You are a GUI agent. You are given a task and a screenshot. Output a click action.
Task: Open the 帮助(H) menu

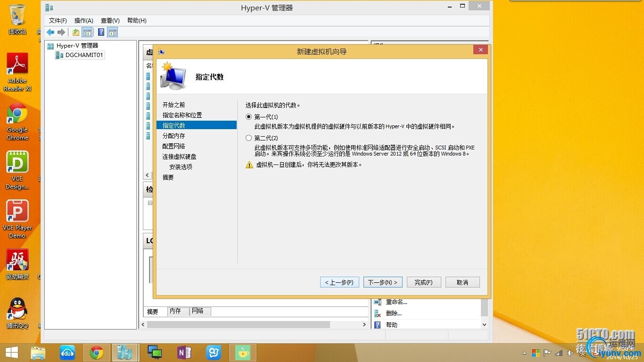pos(137,21)
